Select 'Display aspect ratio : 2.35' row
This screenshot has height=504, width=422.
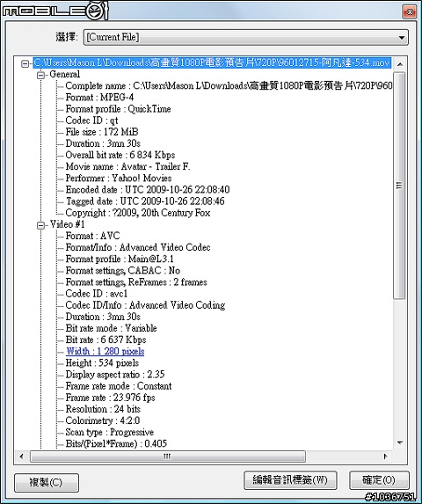115,375
